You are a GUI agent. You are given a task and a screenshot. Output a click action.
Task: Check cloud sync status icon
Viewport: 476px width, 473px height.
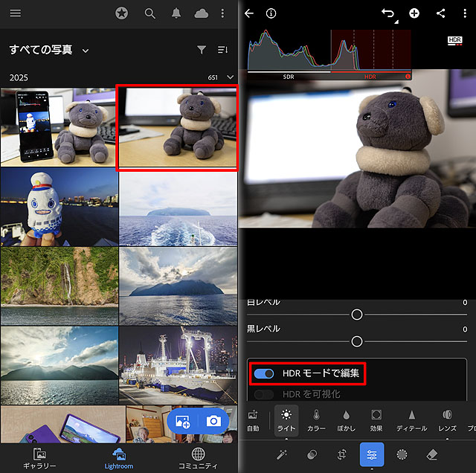pyautogui.click(x=202, y=13)
